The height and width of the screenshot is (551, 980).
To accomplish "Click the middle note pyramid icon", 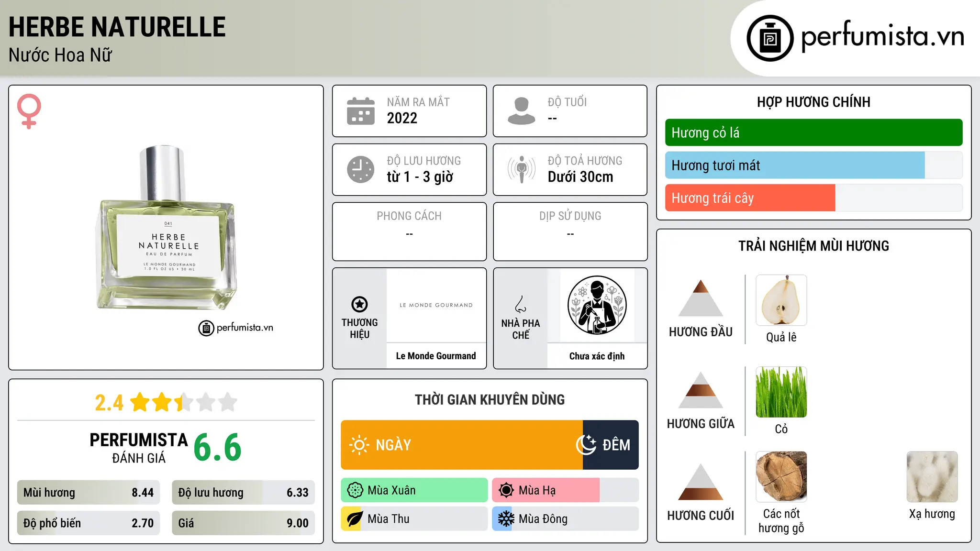I will click(x=701, y=390).
